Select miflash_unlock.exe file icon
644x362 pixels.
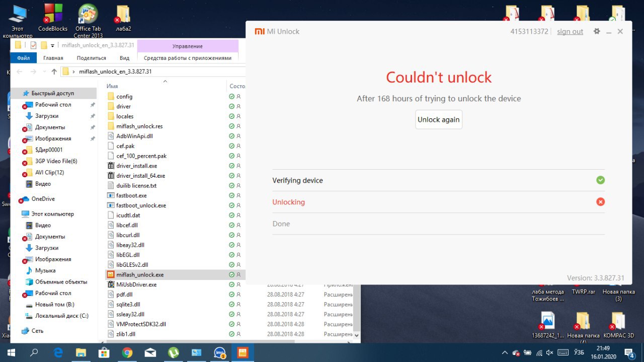pyautogui.click(x=111, y=274)
